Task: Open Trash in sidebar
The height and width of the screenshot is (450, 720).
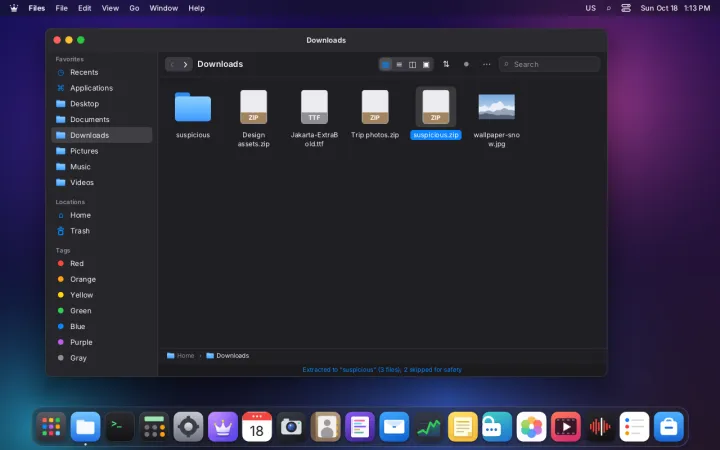Action: click(101, 231)
